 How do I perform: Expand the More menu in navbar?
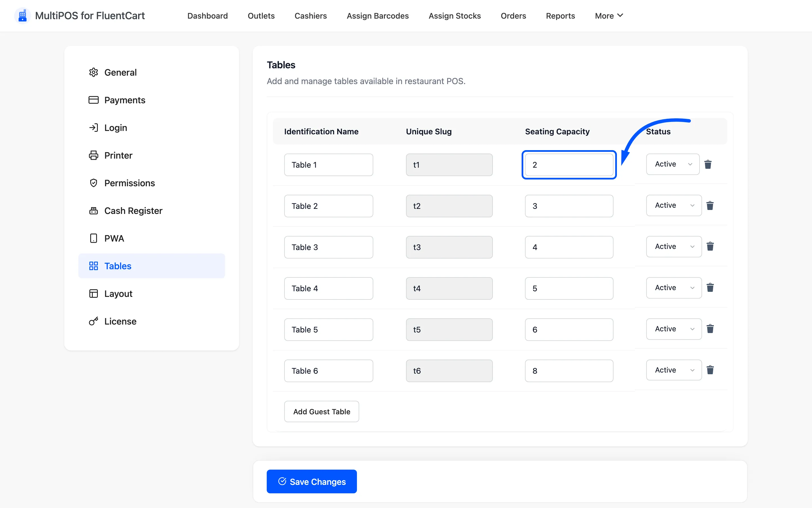(609, 16)
